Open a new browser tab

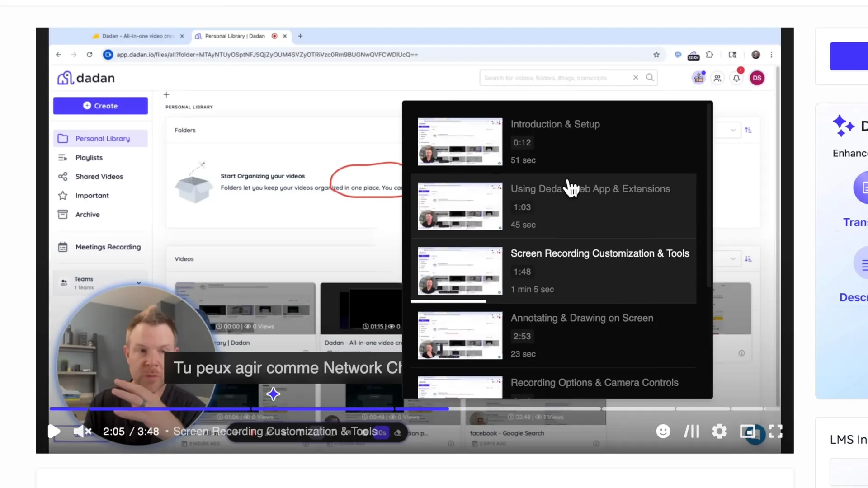(300, 36)
